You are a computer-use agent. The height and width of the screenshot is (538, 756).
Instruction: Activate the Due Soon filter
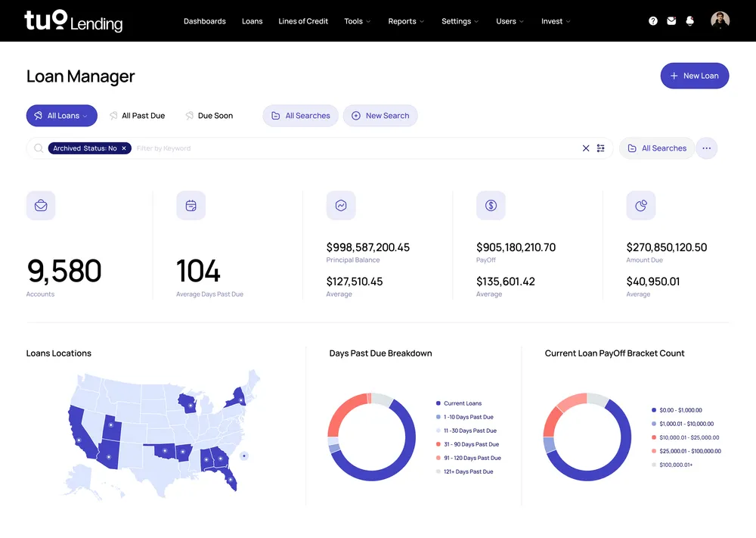point(208,115)
